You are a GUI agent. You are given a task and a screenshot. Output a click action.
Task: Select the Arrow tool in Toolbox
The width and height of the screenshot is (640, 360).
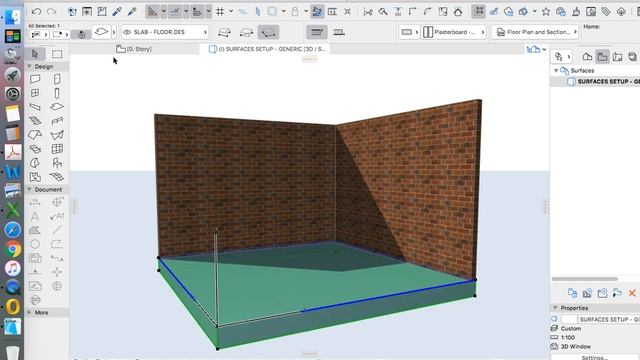coord(35,53)
